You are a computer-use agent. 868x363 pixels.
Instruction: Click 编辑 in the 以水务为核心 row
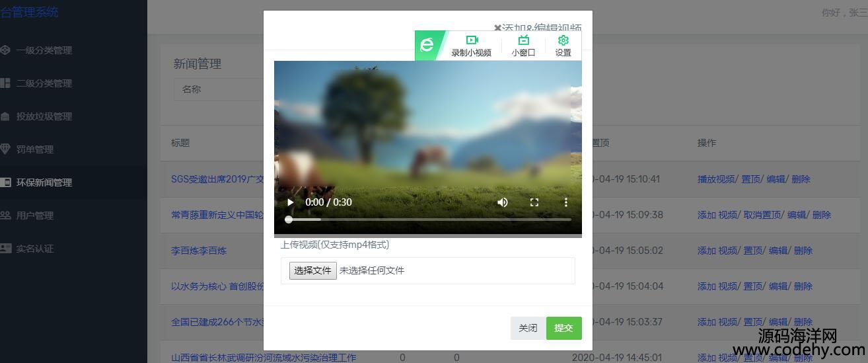click(x=778, y=286)
